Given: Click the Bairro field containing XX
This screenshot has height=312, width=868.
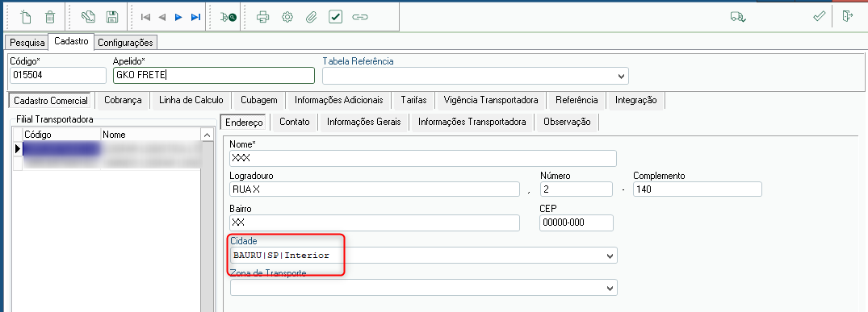Looking at the screenshot, I should [375, 223].
